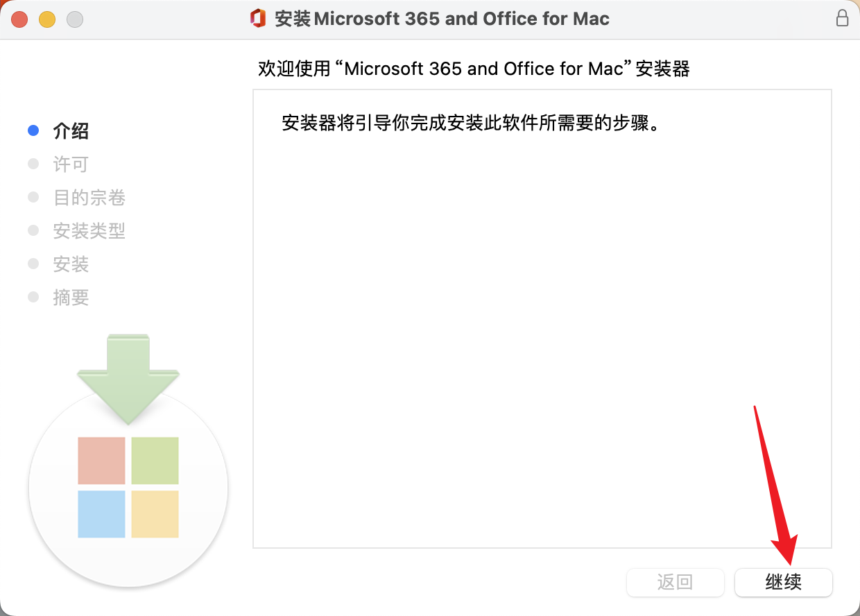This screenshot has height=616, width=860.
Task: Select the 许可 step in sidebar
Action: 71,164
